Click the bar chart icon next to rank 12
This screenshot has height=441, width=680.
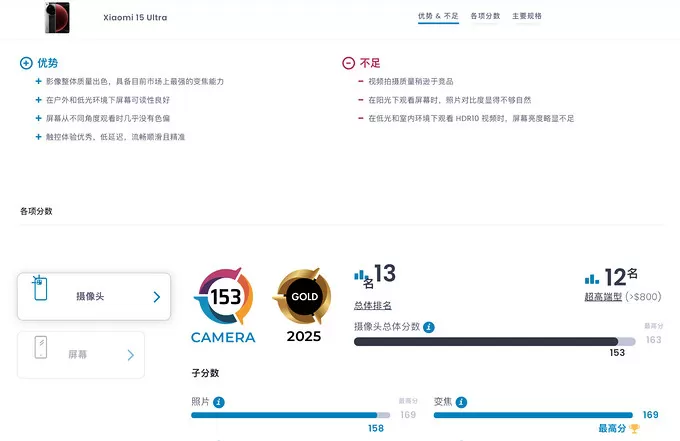[x=592, y=279]
